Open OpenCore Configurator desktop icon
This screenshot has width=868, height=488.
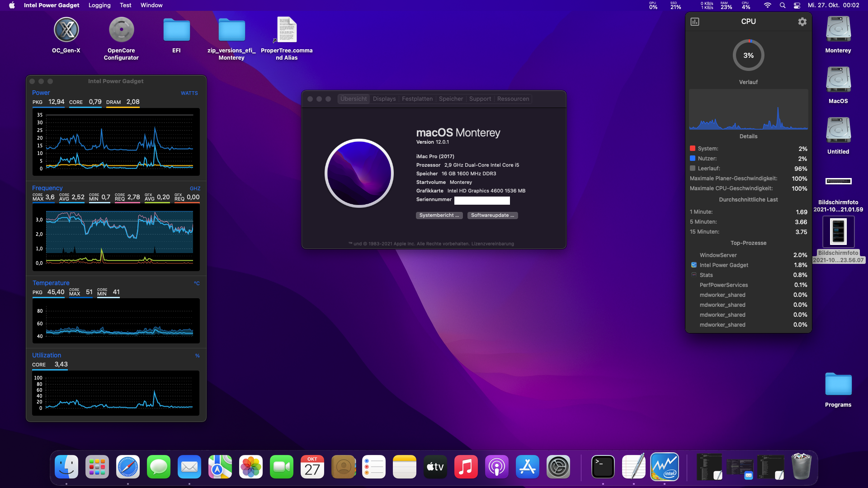point(121,30)
